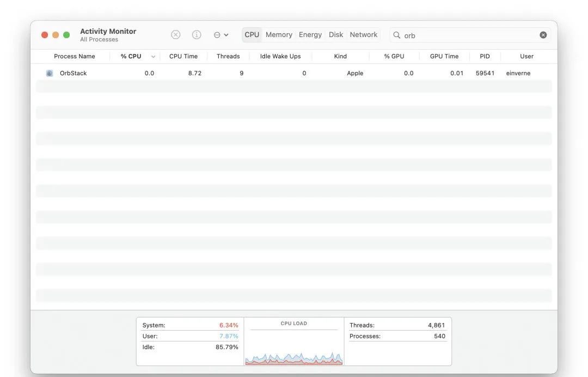Click the OrbStack app icon in row
The width and height of the screenshot is (588, 377).
pyautogui.click(x=50, y=73)
